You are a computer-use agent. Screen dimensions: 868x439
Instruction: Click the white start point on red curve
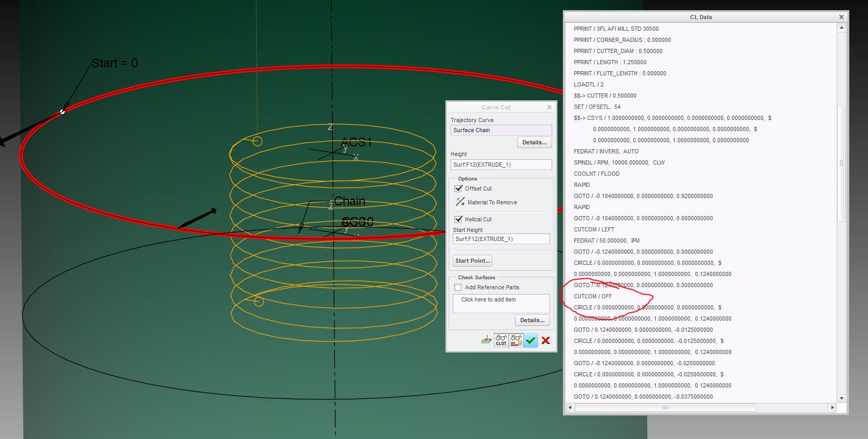pyautogui.click(x=63, y=111)
